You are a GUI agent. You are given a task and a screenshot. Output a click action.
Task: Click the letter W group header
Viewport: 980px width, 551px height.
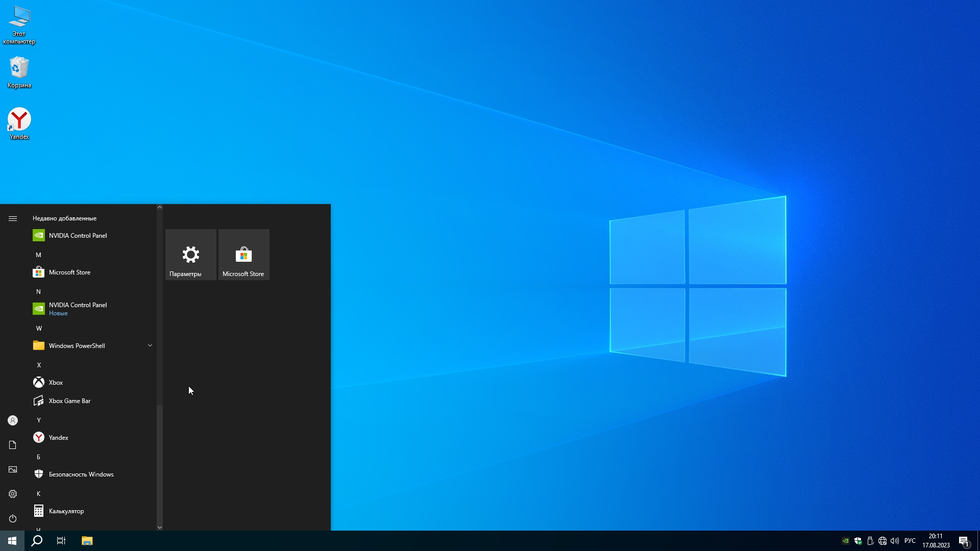39,329
